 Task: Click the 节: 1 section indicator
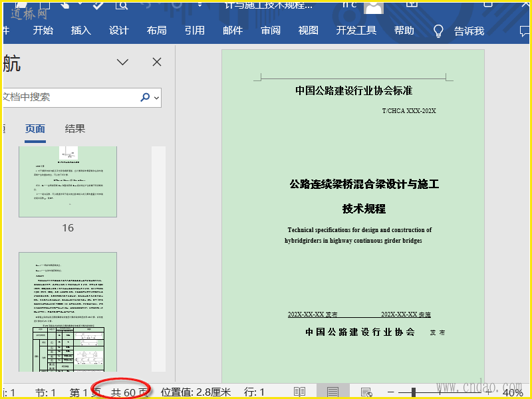pos(45,392)
